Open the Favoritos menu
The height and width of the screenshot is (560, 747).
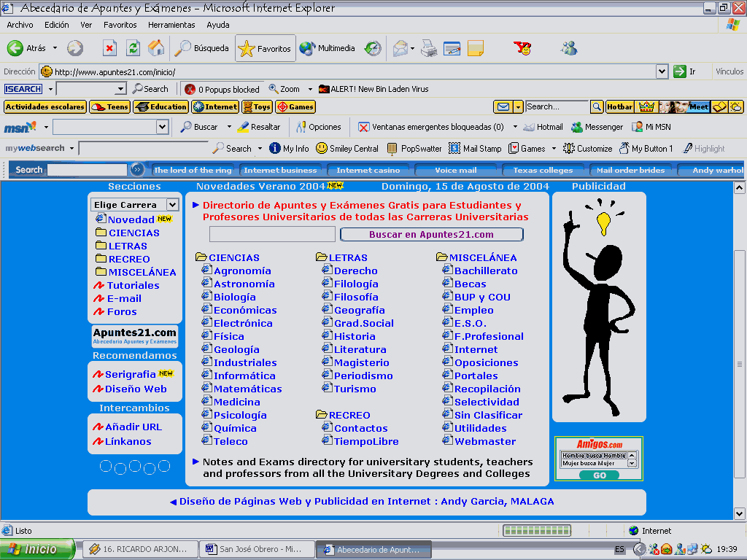point(120,25)
